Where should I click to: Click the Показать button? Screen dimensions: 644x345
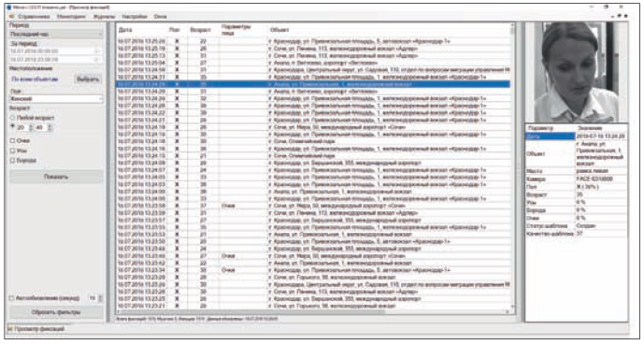(56, 177)
